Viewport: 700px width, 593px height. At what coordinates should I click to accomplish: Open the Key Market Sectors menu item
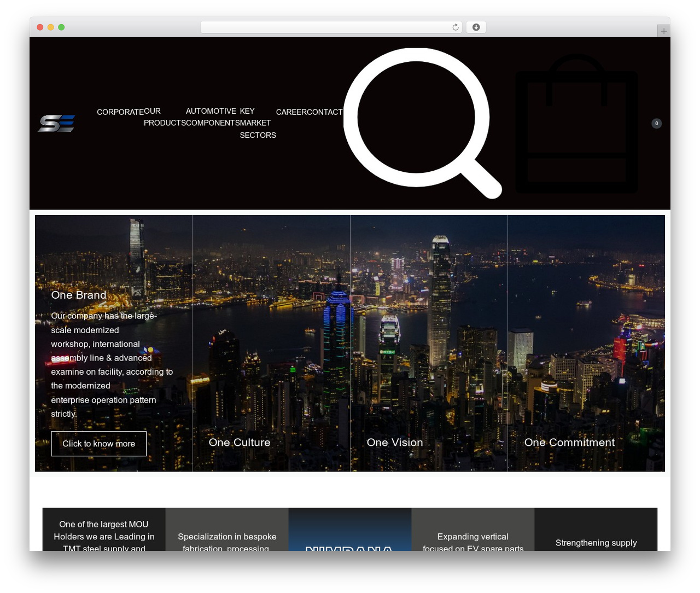tap(258, 123)
